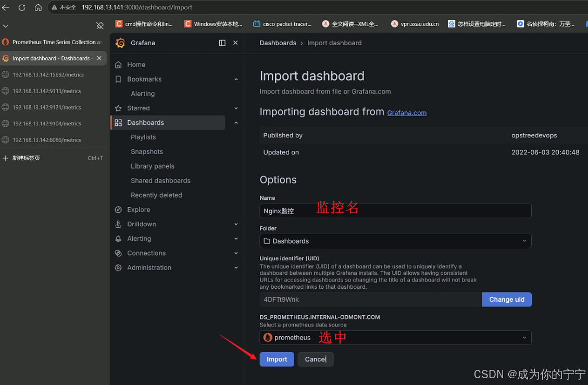The image size is (588, 385).
Task: Close the Import dashboard browser tab
Action: [99, 58]
